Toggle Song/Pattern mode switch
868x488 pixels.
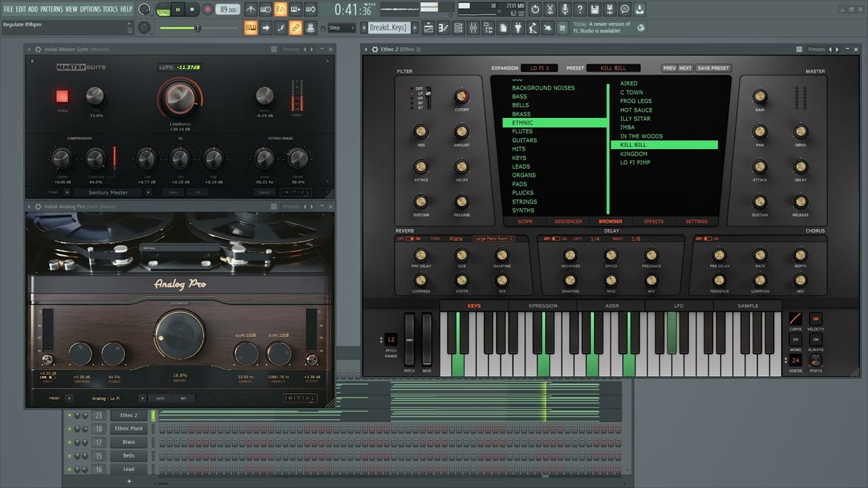tap(163, 9)
